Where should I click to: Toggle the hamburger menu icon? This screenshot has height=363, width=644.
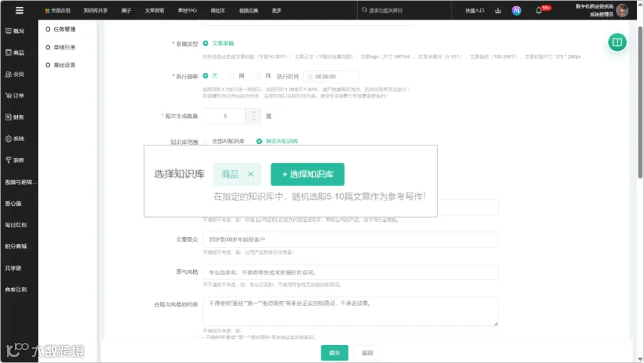(x=19, y=10)
